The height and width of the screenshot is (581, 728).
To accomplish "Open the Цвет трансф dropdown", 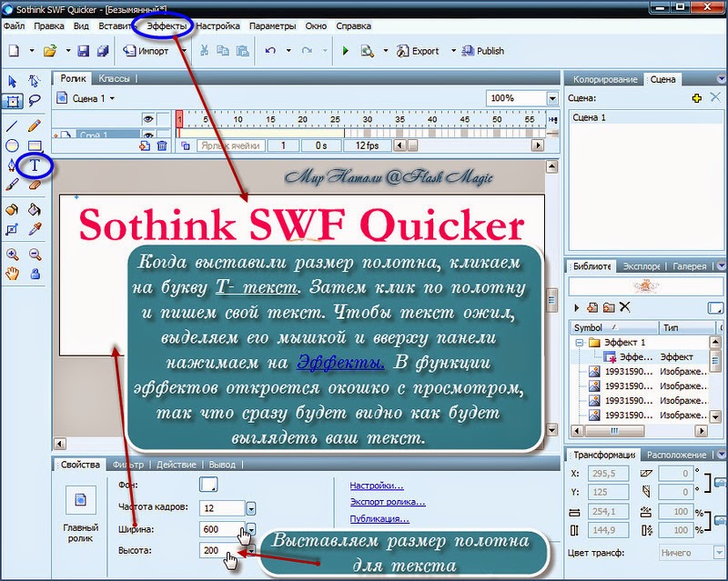I will tap(719, 553).
